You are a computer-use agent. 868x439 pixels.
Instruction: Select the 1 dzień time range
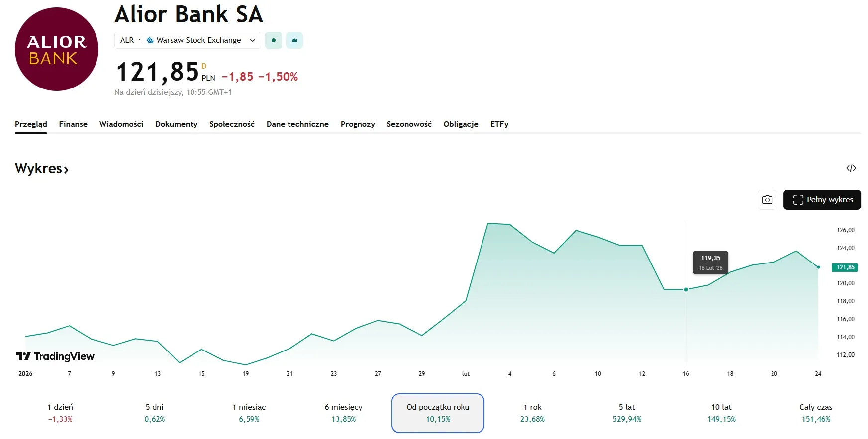click(60, 413)
